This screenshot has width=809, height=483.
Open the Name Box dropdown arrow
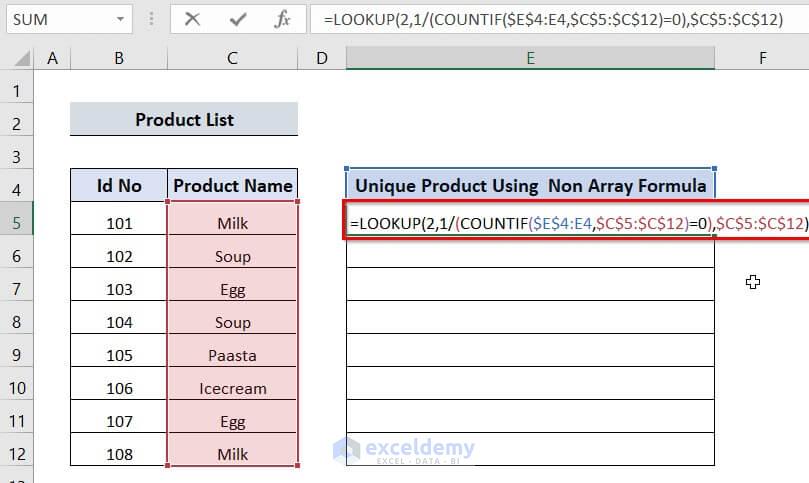coord(120,20)
